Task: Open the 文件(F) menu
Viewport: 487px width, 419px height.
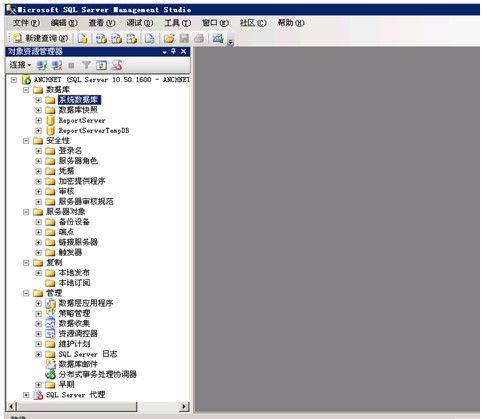Action: 26,23
